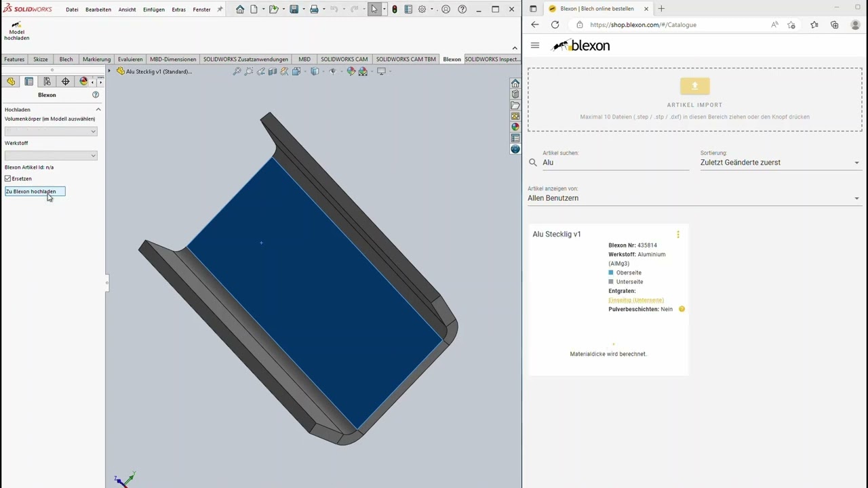Expand the Alu Stecklig v1 flyout tree
This screenshot has height=488, width=868.
(109, 71)
